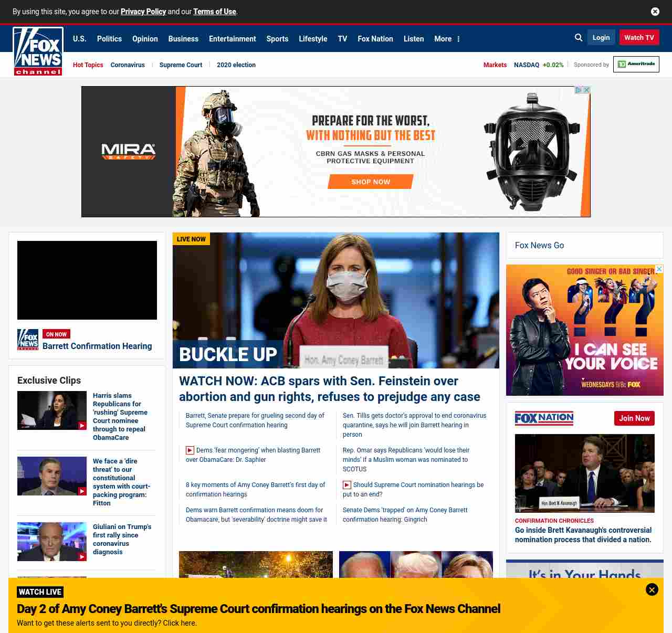
Task: Click the Watch TV button
Action: coord(639,38)
